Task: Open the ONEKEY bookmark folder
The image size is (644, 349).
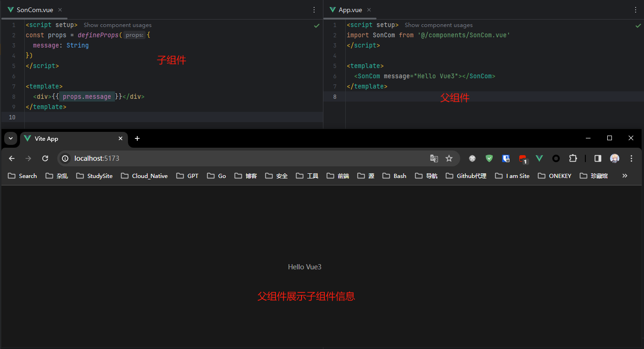Action: [x=555, y=176]
